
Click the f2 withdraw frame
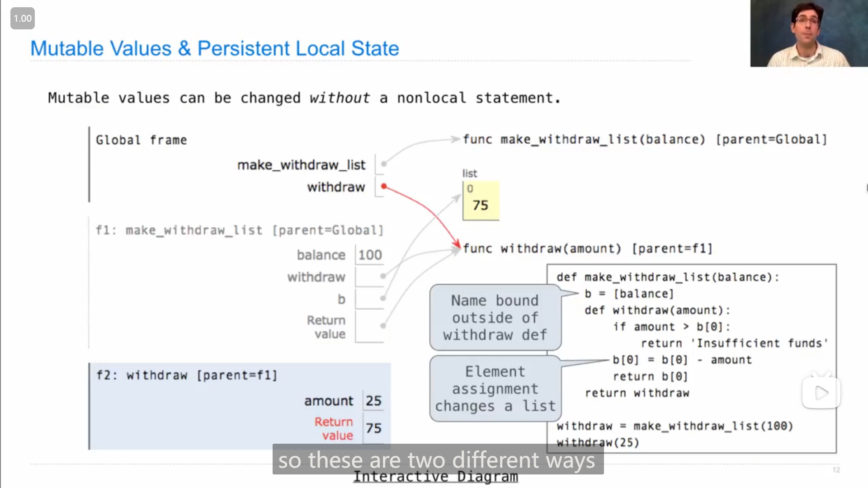[238, 405]
